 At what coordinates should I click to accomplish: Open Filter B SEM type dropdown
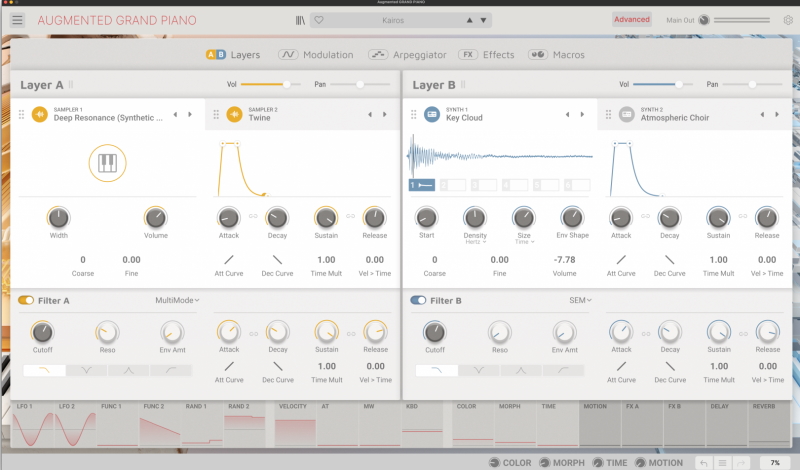pyautogui.click(x=580, y=300)
